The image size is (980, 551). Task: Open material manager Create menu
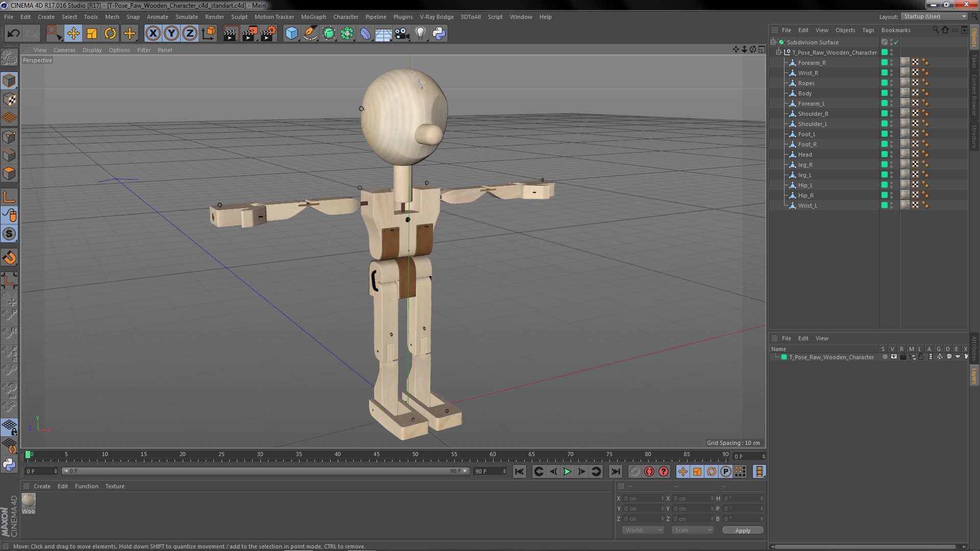pyautogui.click(x=42, y=486)
